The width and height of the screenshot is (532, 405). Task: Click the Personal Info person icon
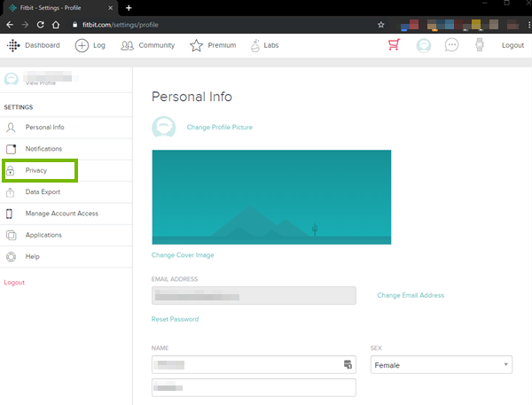(11, 128)
